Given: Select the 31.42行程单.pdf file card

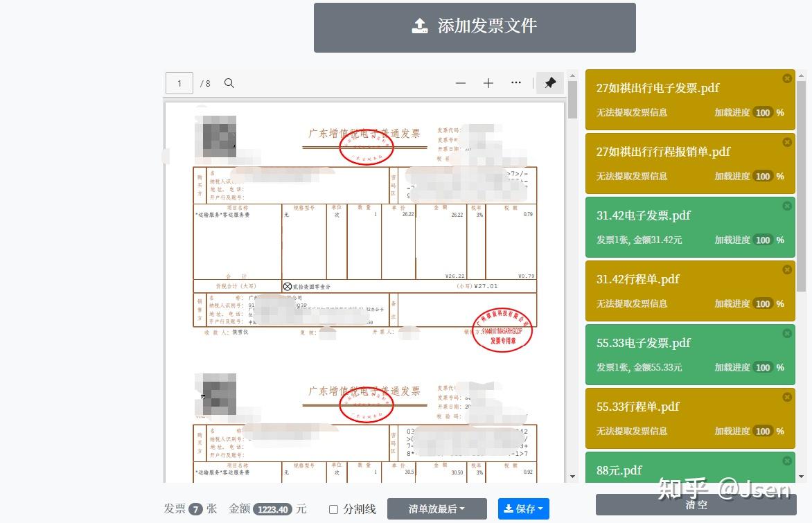Looking at the screenshot, I should point(690,290).
